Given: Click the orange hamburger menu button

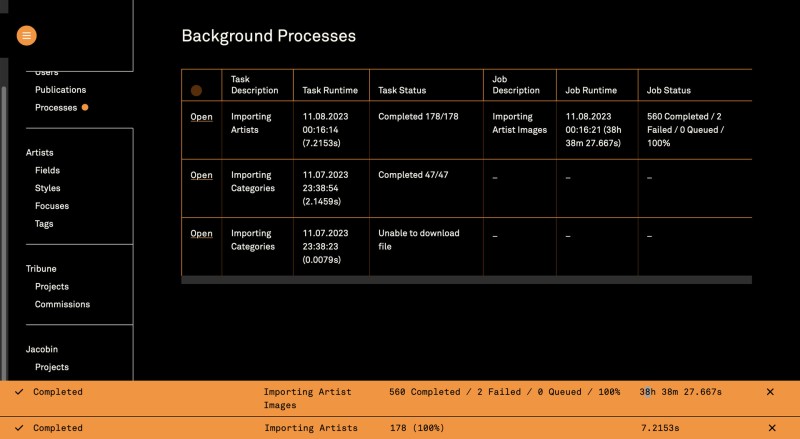Looking at the screenshot, I should [x=26, y=35].
